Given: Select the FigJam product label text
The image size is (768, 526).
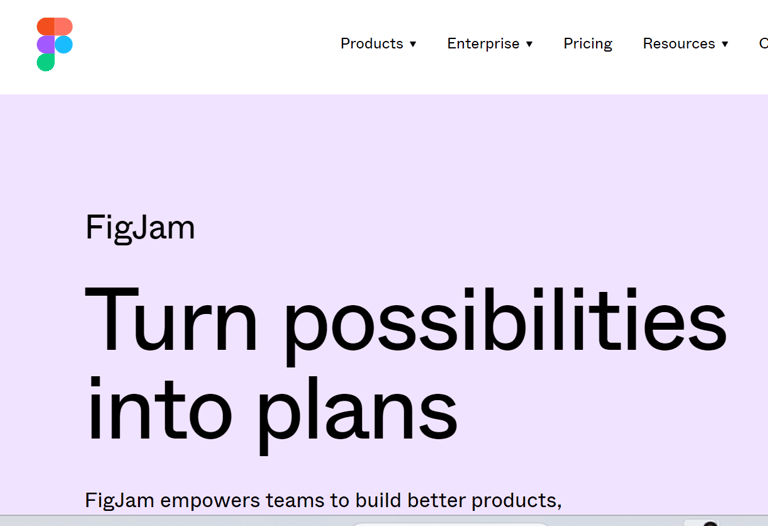Looking at the screenshot, I should coord(140,228).
